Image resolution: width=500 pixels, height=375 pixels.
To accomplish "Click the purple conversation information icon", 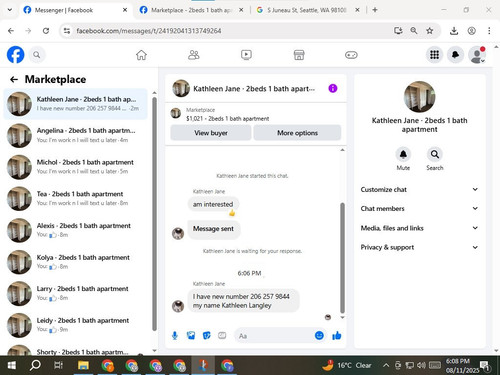I will click(333, 88).
